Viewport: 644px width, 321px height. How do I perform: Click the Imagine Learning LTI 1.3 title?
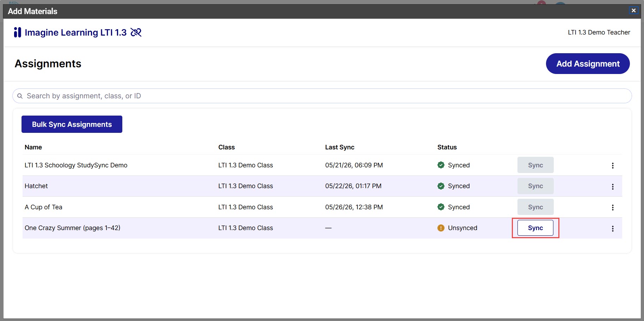click(x=75, y=32)
